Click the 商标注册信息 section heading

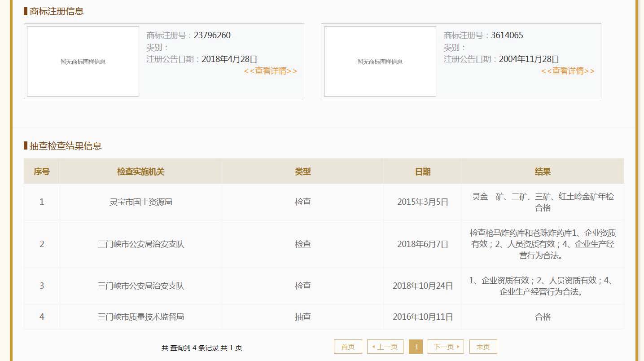[57, 11]
